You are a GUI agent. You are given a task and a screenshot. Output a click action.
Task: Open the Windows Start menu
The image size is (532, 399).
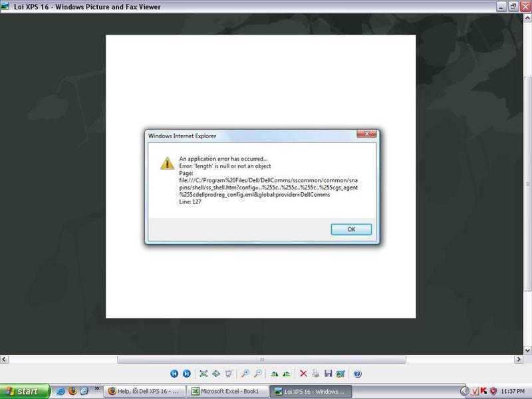coord(25,391)
